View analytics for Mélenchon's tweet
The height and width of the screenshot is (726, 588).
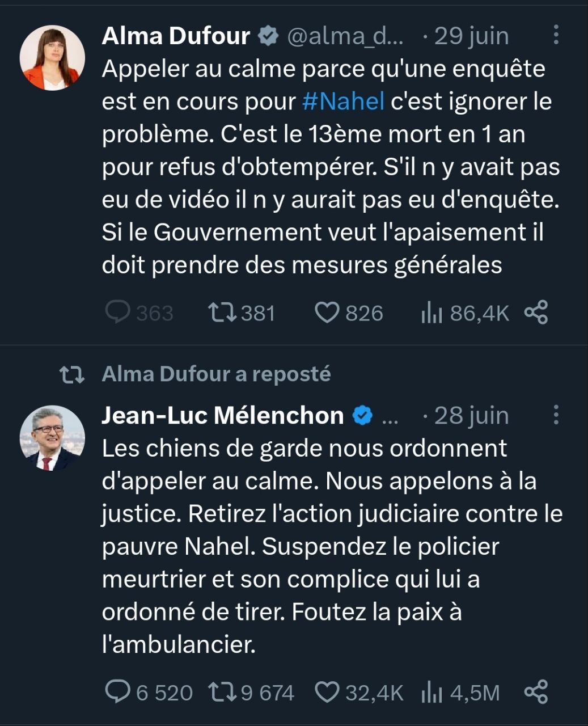coord(431,692)
